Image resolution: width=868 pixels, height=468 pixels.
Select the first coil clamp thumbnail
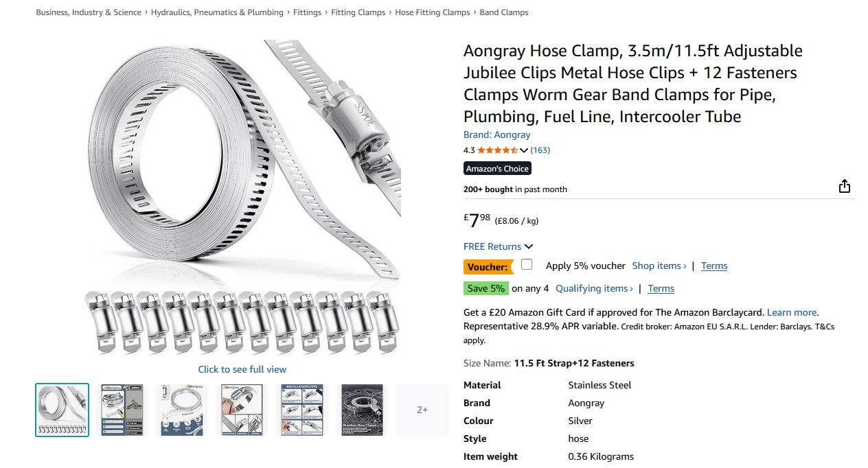pos(62,410)
